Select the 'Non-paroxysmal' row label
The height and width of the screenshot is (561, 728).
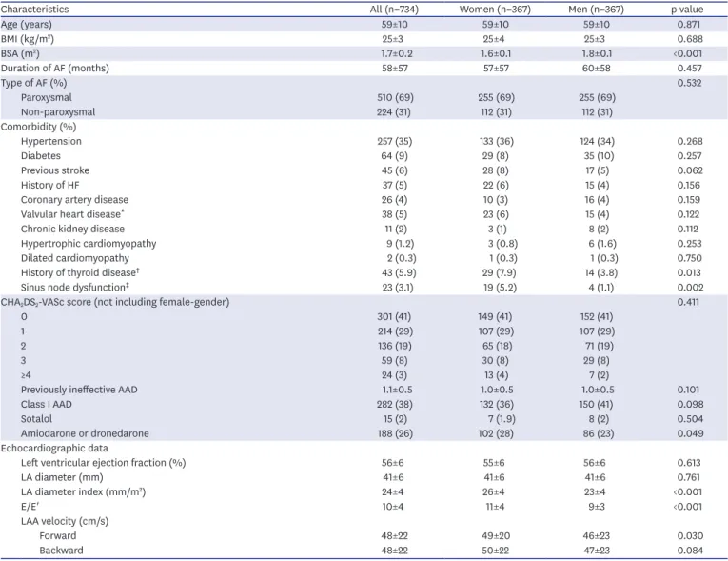[x=58, y=112]
